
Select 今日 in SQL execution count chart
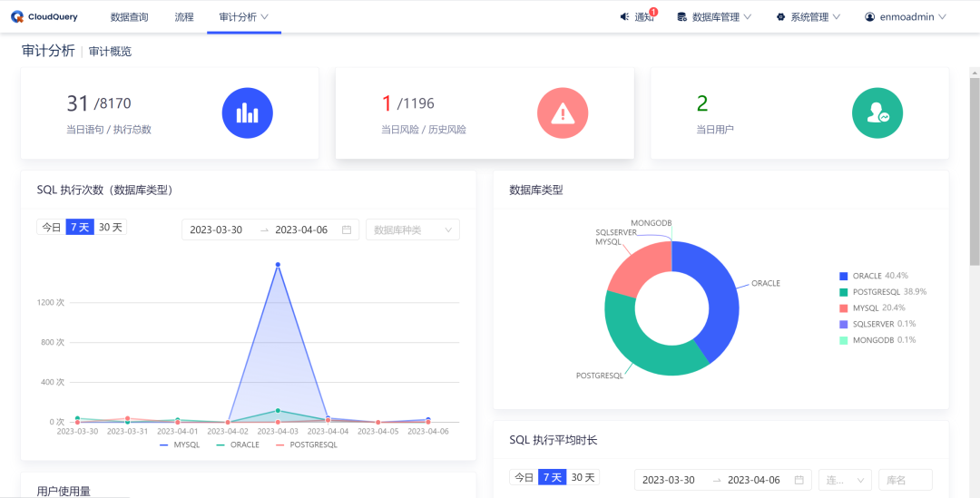(51, 228)
